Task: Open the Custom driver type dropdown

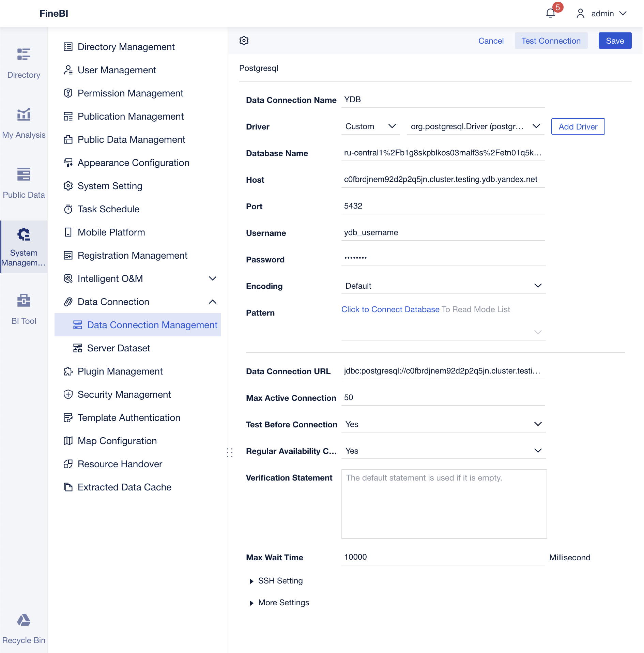Action: coord(370,126)
